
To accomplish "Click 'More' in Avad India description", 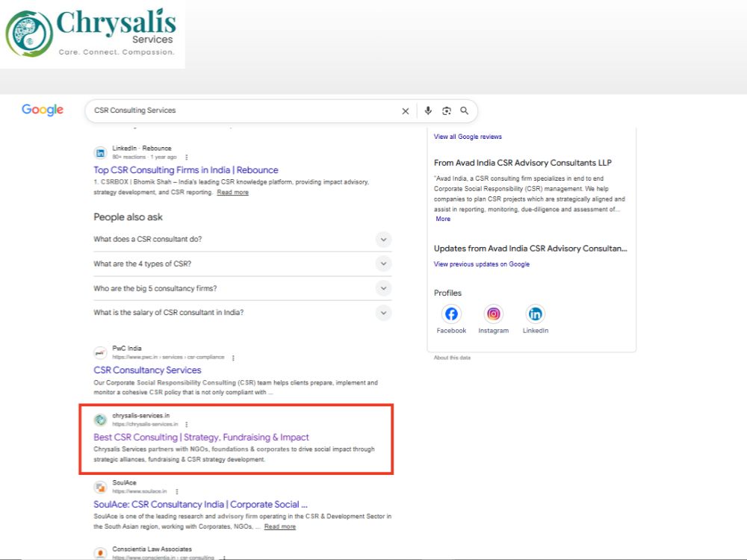I will [x=443, y=219].
